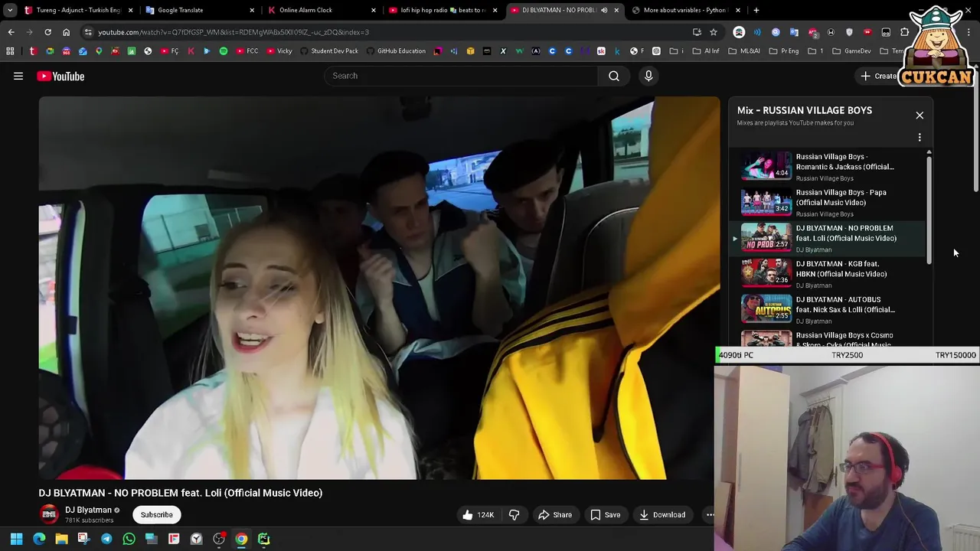
Task: Click DJ BLYATMAN - NO PROBLEM playlist title
Action: point(846,233)
